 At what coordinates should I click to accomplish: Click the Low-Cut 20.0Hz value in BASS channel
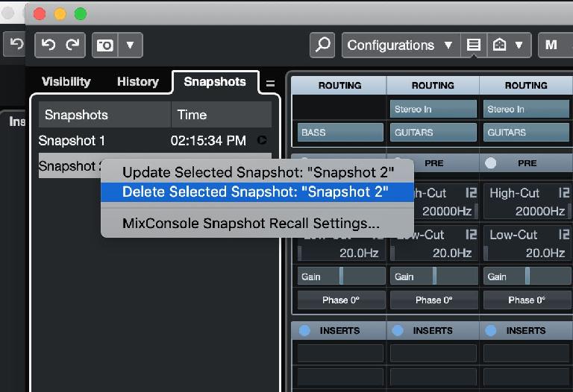click(x=358, y=253)
